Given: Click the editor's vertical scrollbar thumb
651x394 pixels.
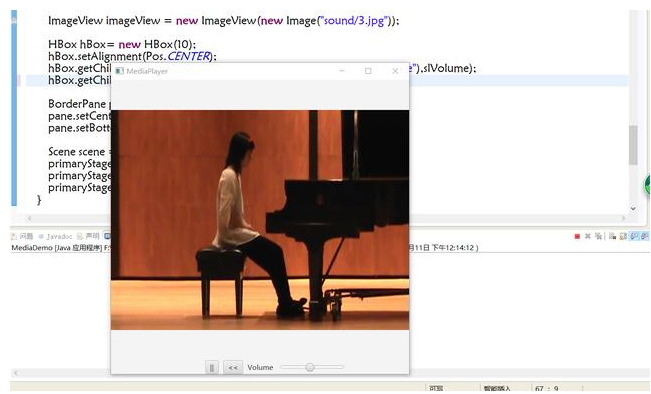Looking at the screenshot, I should click(x=633, y=145).
